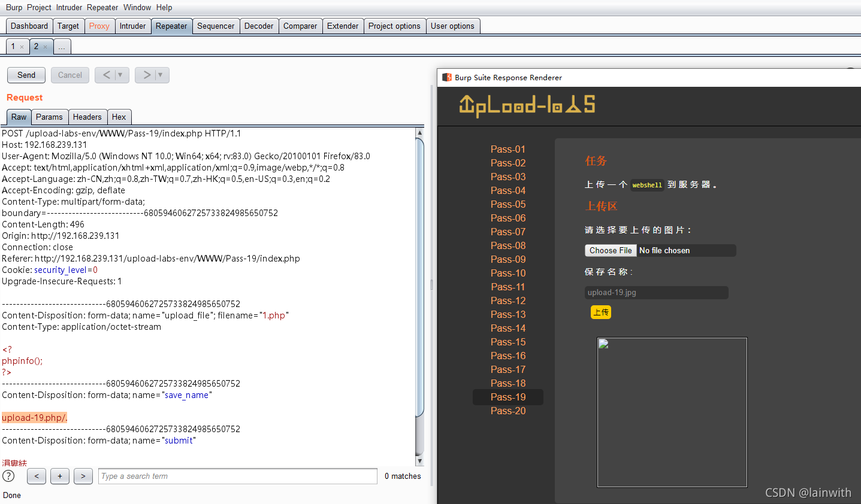861x504 pixels.
Task: Open the Project options tab
Action: [x=394, y=26]
